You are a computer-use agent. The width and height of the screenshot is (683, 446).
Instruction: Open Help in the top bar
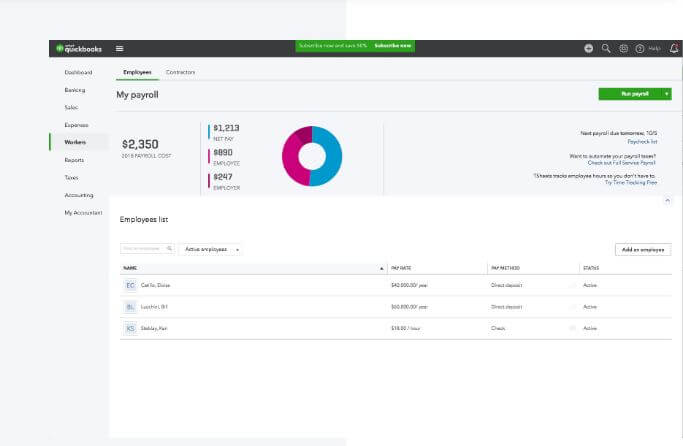(x=648, y=48)
